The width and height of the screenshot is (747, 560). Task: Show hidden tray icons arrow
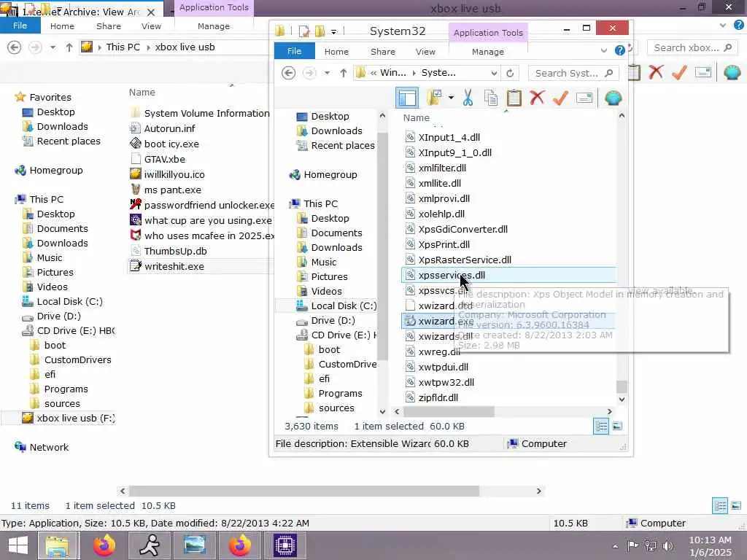point(615,546)
